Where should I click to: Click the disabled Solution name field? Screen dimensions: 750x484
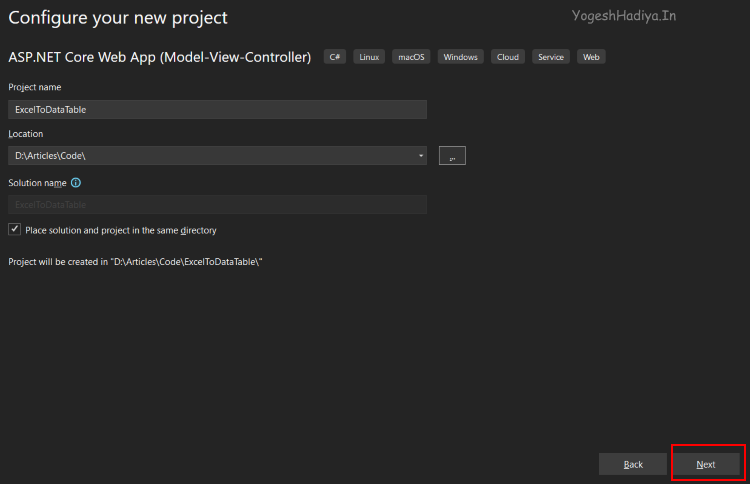point(217,204)
